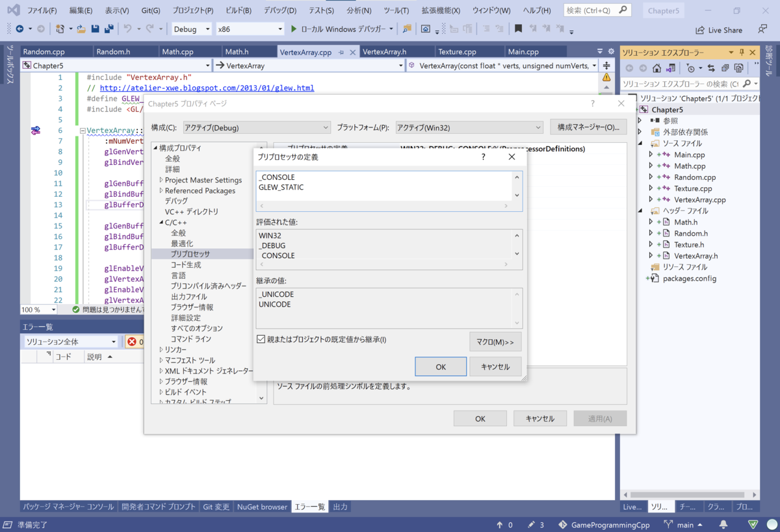The image size is (780, 532).
Task: Toggle the inherit from parent defaults checkbox
Action: [261, 339]
